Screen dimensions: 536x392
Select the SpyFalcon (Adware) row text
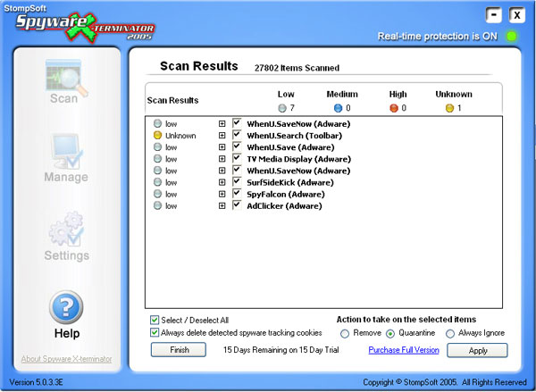286,194
